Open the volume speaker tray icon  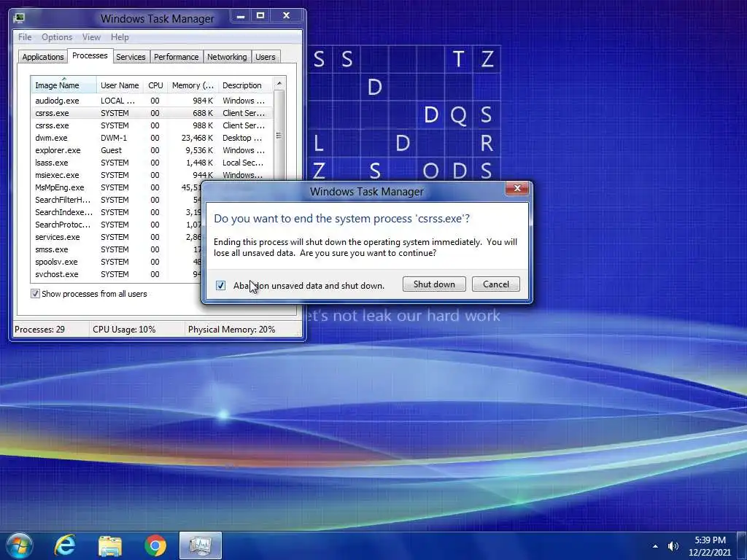[673, 546]
